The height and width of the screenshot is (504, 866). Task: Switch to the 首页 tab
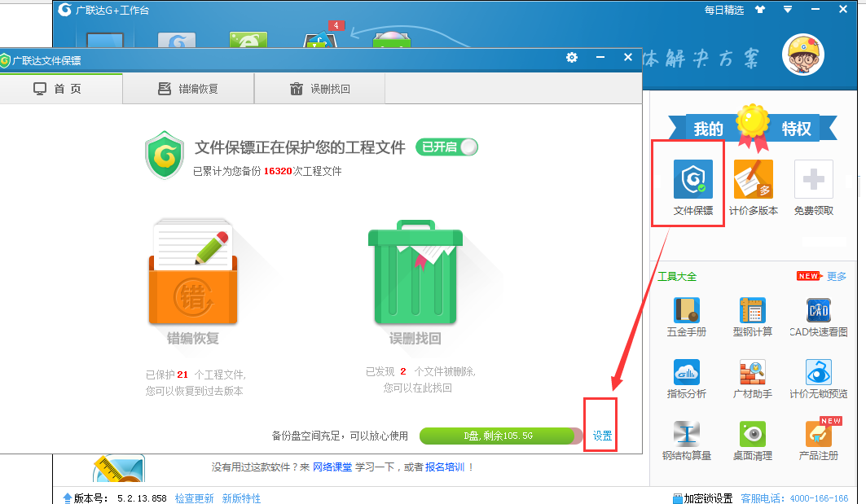[61, 89]
